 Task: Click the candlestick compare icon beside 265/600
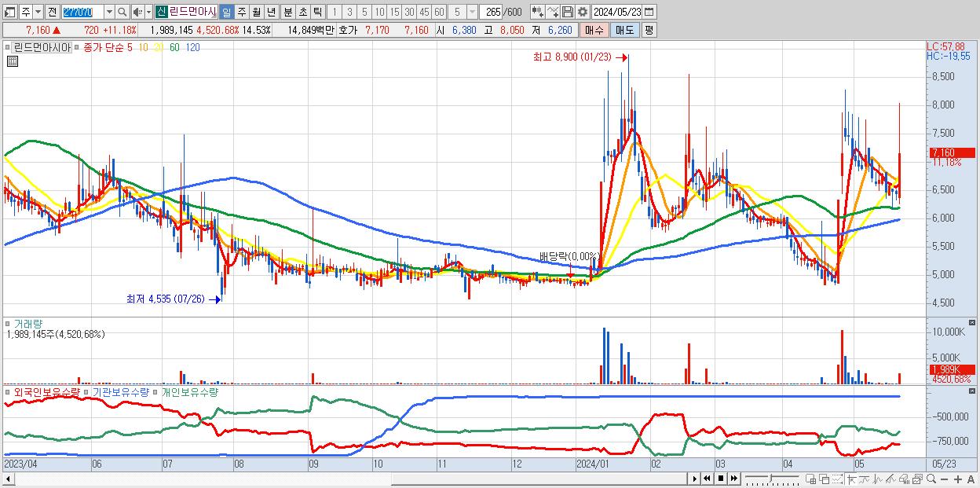(538, 12)
